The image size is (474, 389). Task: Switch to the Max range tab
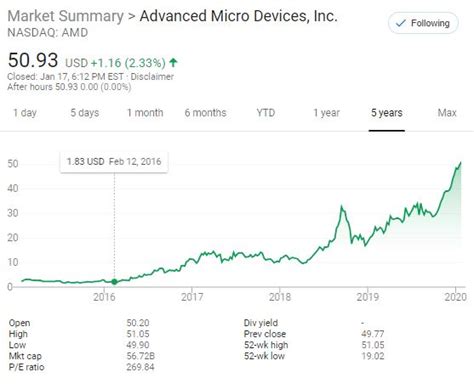447,113
